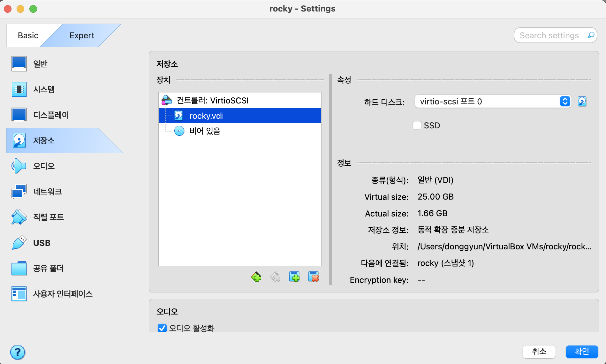Screen dimensions: 606x364
Task: Click the choose disk image icon beside 하드 디스크
Action: coord(582,102)
